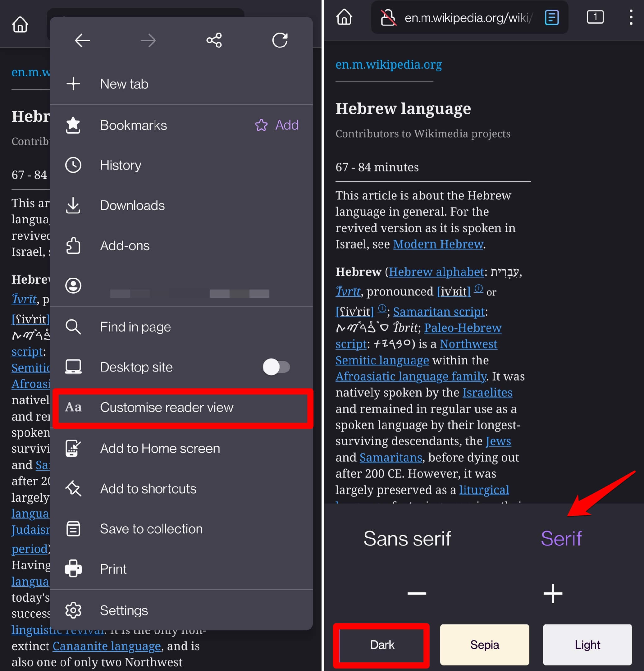Open the three-dot overflow menu
The width and height of the screenshot is (644, 671).
click(631, 17)
